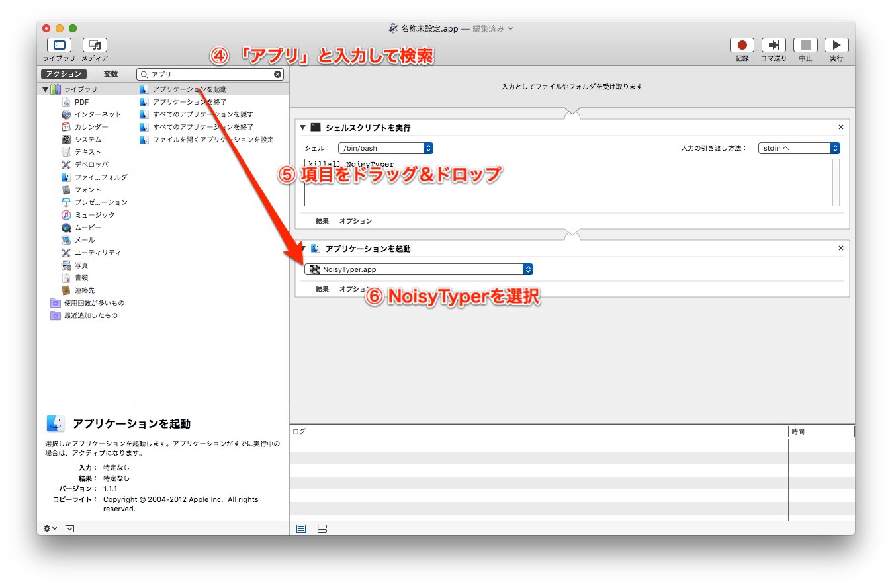Screen dimensions: 892x588
Task: Click the アプリケーションを起動 workflow action title
Action: [x=368, y=249]
